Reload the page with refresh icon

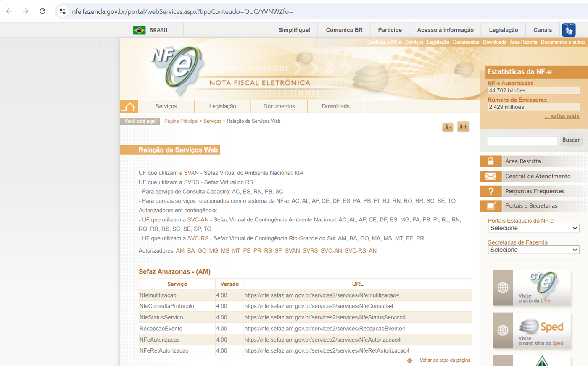(x=42, y=11)
